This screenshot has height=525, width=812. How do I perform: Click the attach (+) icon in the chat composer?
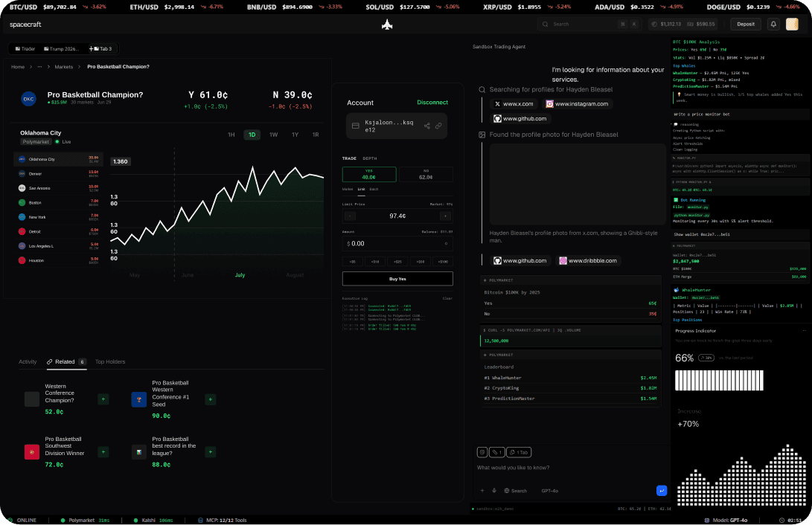[x=482, y=490]
